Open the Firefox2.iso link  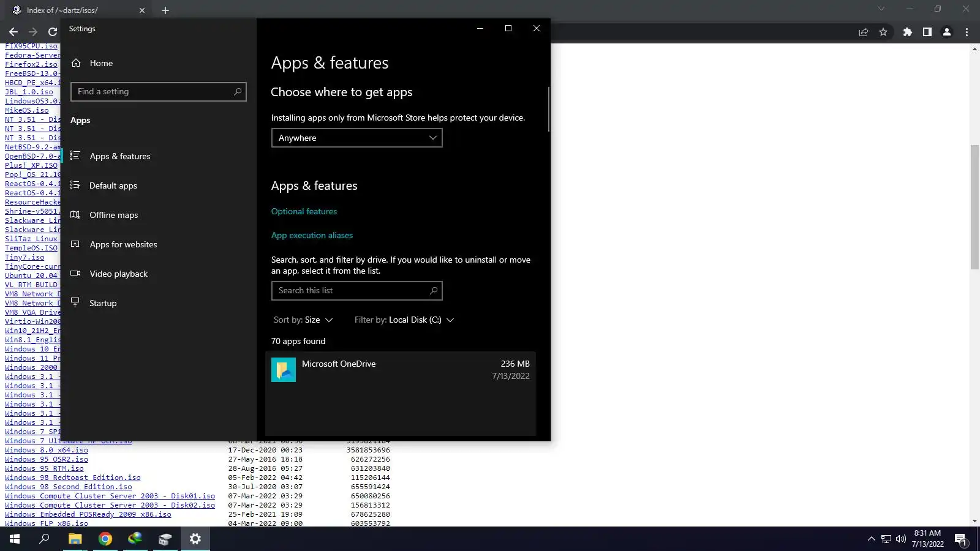click(x=31, y=64)
